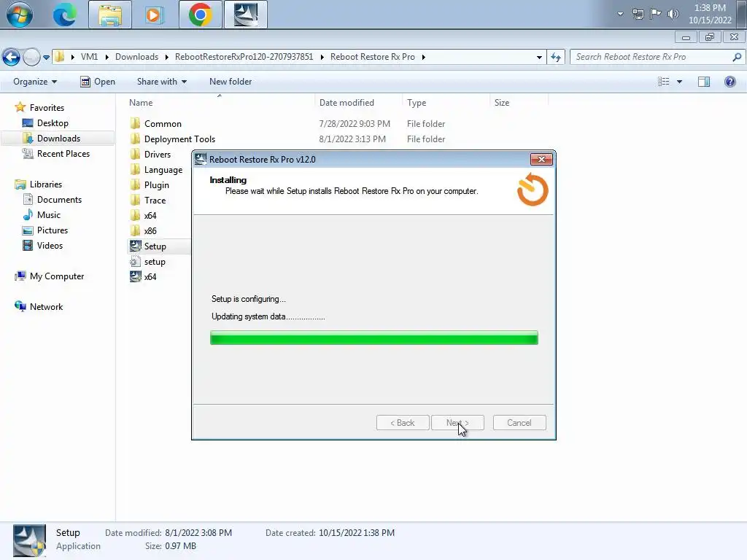Select Documents library
The image size is (747, 560).
click(59, 200)
